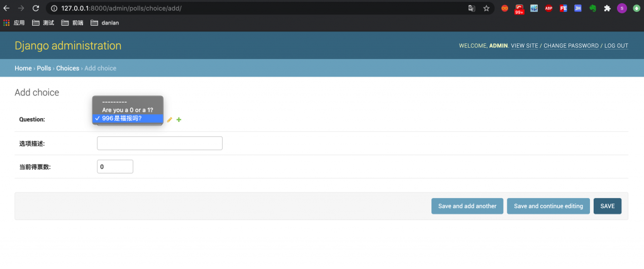Bookmark this page with the star icon
Screen dimensions: 644x269
coord(486,8)
